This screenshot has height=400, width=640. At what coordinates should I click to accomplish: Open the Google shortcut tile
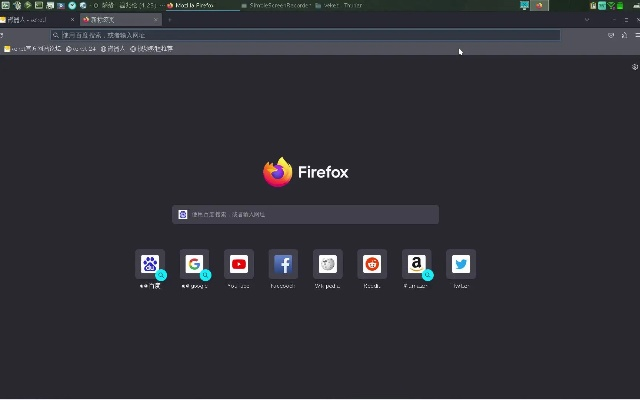(194, 264)
